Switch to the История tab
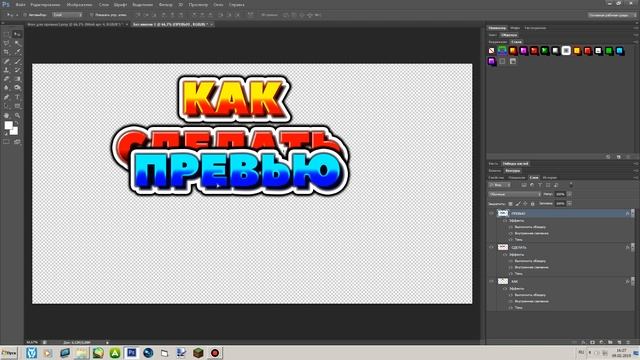This screenshot has height=360, width=640. pos(550,178)
